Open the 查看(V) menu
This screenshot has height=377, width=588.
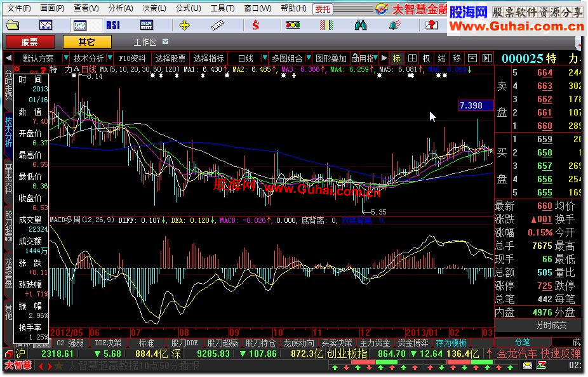86,8
